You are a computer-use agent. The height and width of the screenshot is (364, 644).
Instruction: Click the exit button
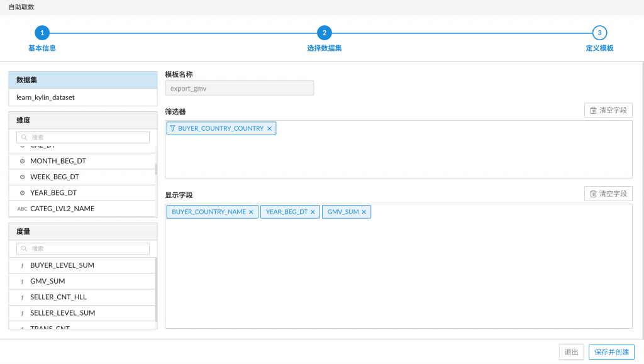click(x=571, y=352)
